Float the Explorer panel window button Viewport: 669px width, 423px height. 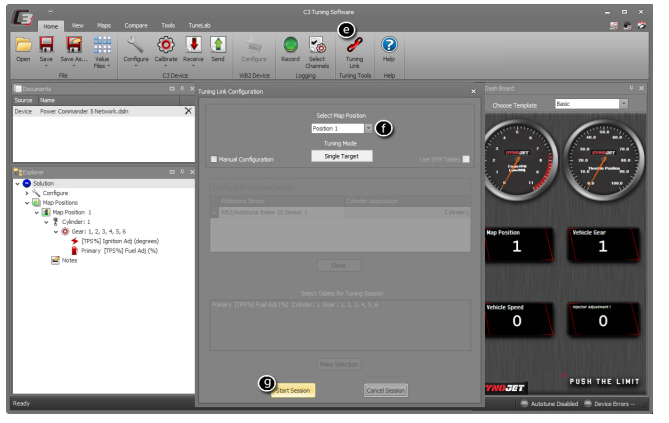[x=172, y=172]
